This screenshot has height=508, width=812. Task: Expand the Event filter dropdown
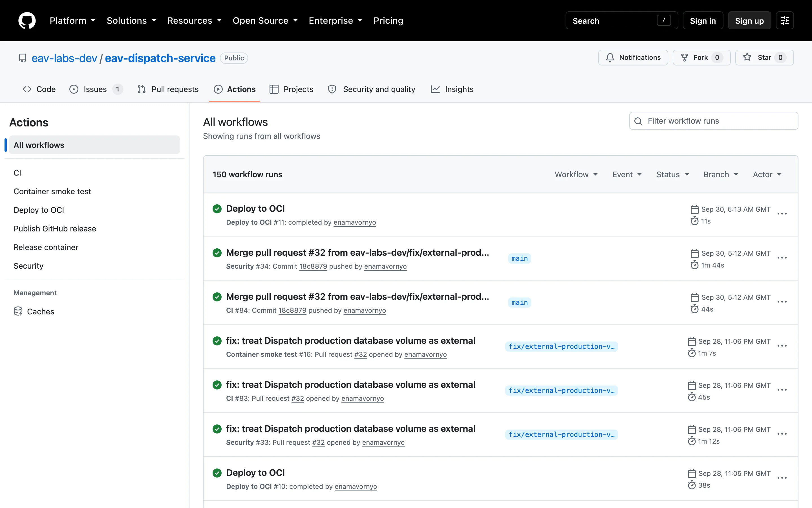(x=627, y=174)
